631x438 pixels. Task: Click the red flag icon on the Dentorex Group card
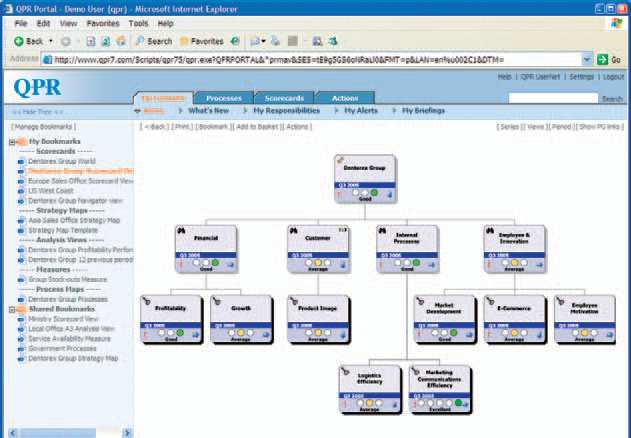click(339, 195)
